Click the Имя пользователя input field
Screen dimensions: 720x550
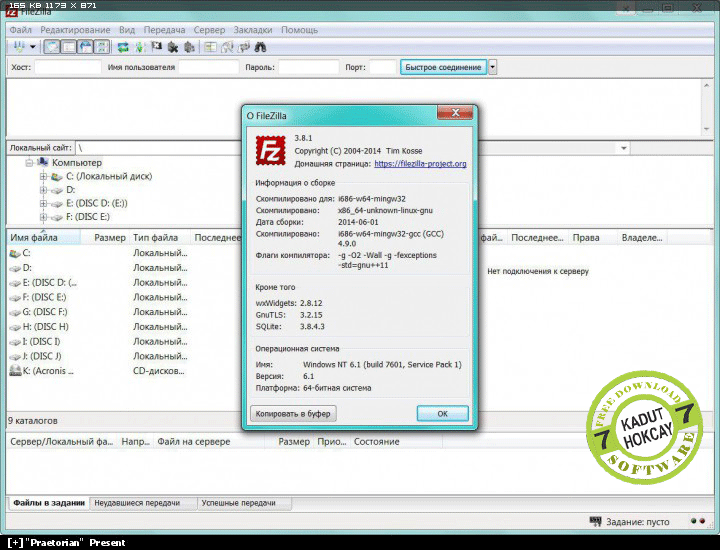208,67
